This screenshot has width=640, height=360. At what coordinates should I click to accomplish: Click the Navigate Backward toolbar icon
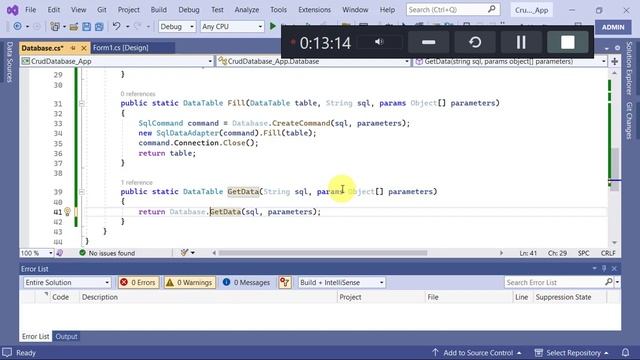18,27
